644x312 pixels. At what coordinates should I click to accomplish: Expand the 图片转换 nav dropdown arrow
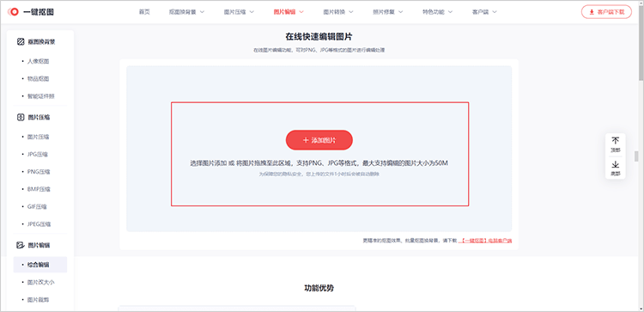point(350,12)
